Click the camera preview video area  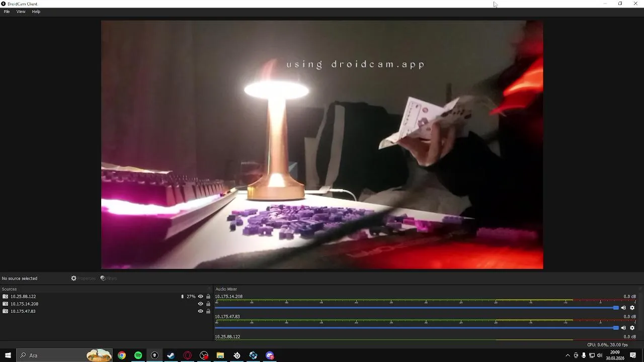click(322, 145)
